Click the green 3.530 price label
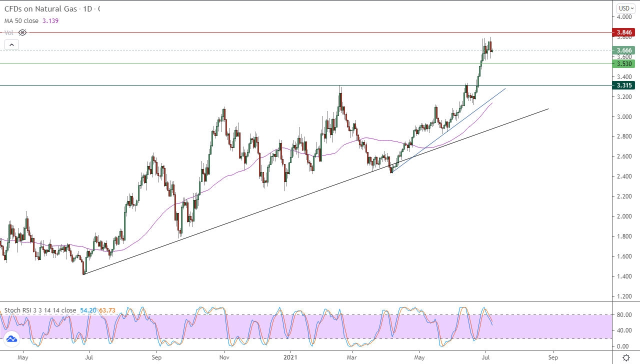Viewport: 640px width, 364px height. tap(624, 63)
